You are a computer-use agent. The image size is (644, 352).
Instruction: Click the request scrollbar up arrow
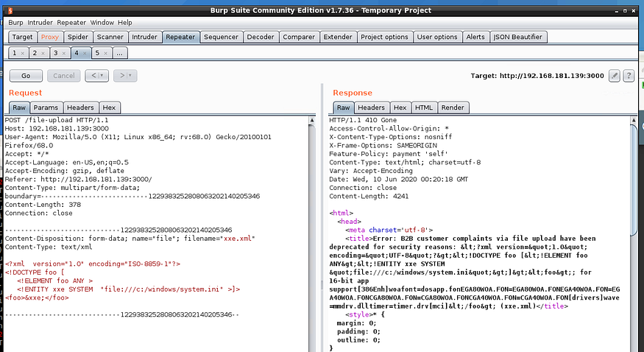[x=312, y=120]
